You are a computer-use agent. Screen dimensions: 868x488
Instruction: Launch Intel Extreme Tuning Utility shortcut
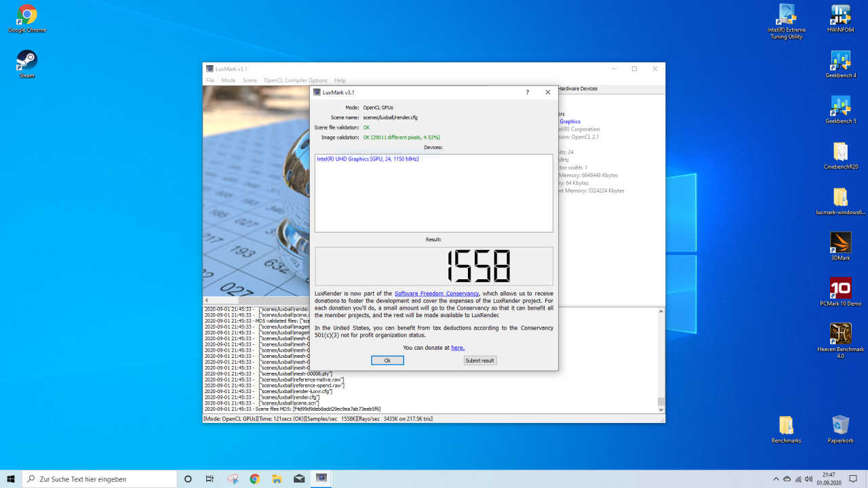coord(787,22)
